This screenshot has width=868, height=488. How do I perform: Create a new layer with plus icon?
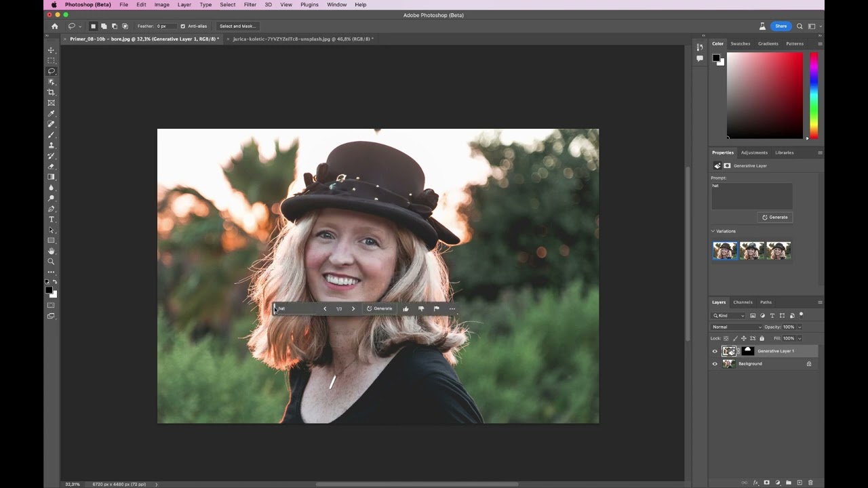(x=800, y=483)
